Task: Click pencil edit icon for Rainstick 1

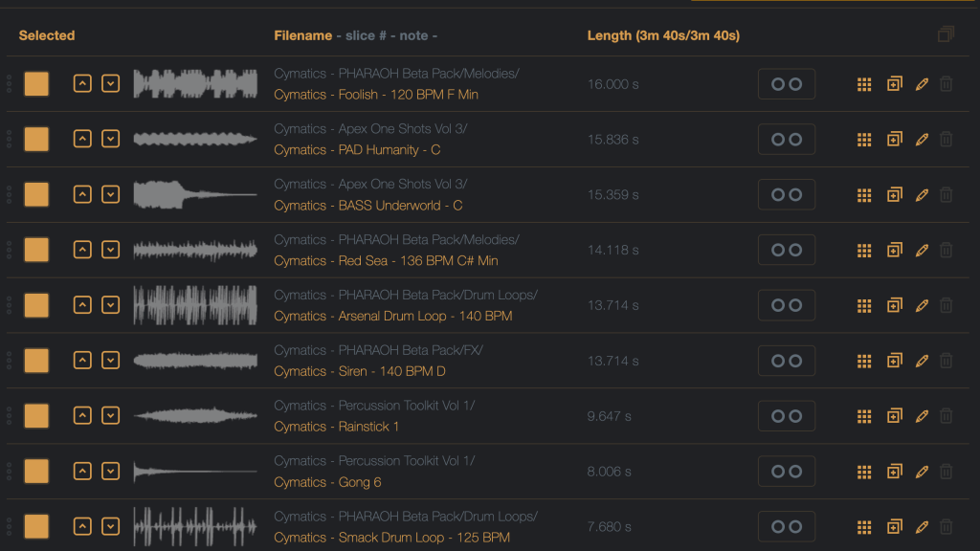Action: 922,417
